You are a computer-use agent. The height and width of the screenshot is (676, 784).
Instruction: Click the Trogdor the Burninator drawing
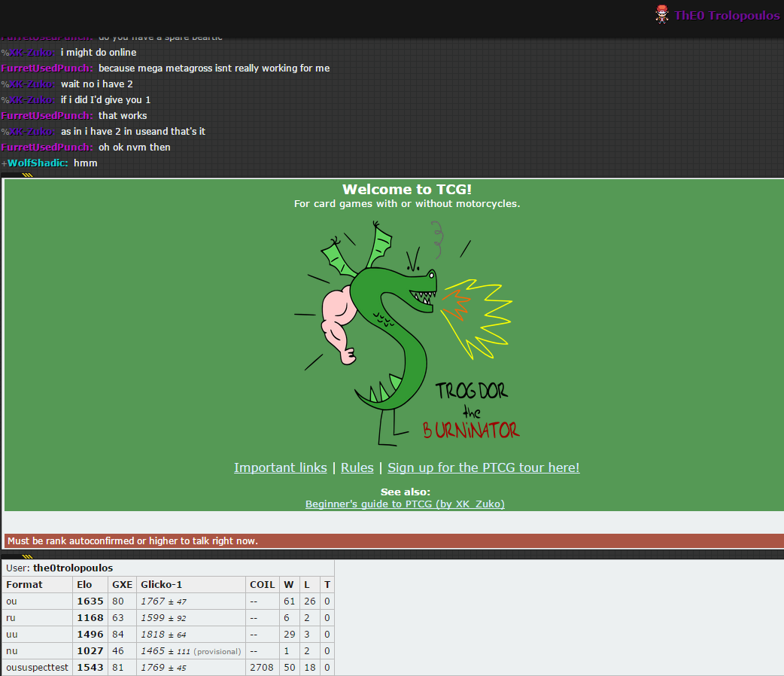pyautogui.click(x=406, y=331)
